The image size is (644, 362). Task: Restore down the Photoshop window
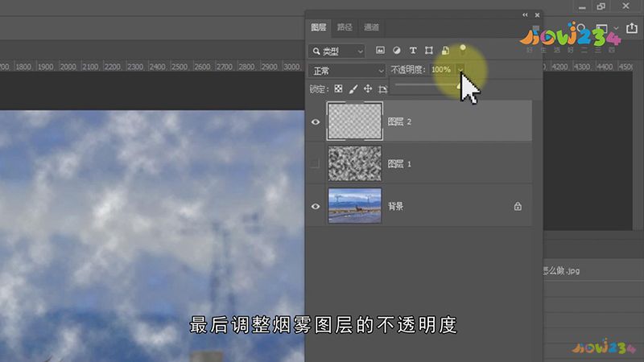[601, 6]
